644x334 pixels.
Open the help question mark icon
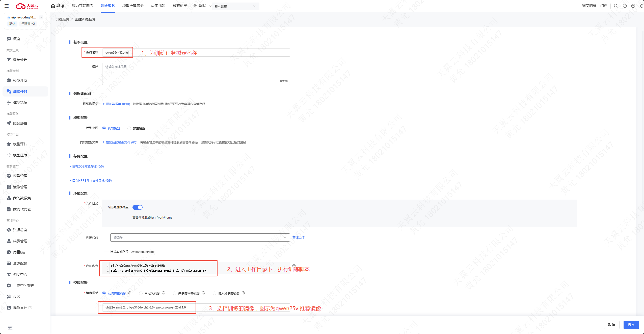coord(633,6)
